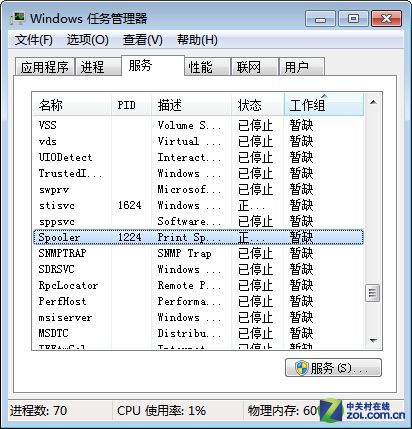Click PID value 1624
Screen dimensions: 412x429
pos(130,205)
